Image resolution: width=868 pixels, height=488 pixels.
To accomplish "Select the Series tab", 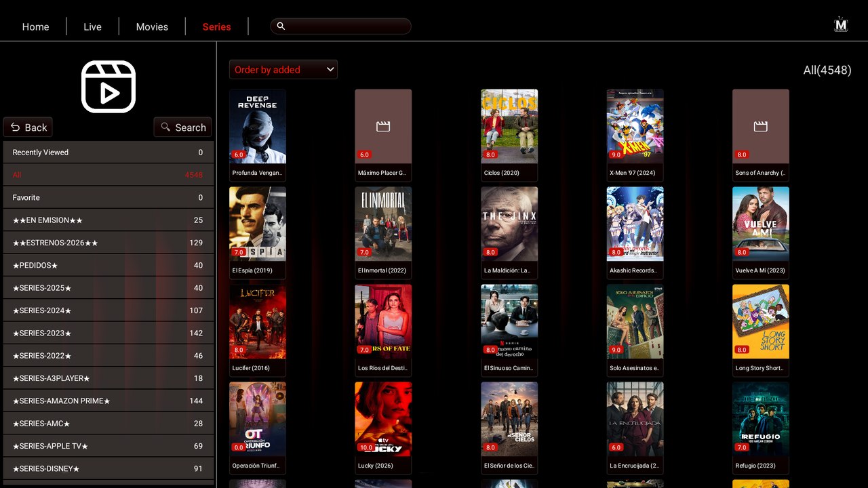I will click(x=217, y=26).
